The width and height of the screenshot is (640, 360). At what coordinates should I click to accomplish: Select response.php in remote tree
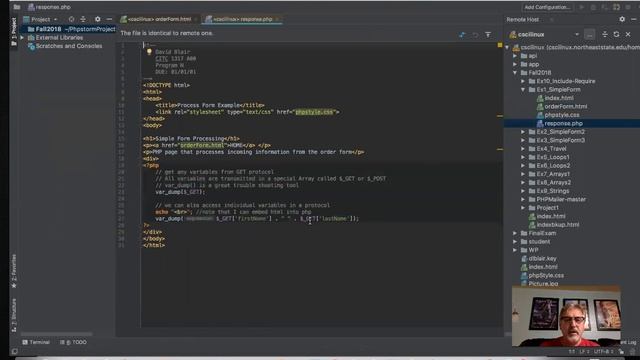560,123
